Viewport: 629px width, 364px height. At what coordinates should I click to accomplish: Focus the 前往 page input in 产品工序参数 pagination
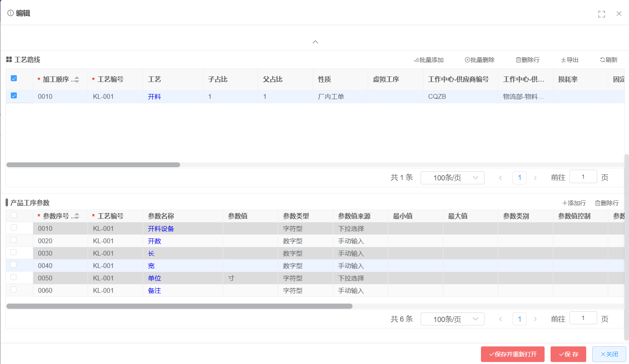pyautogui.click(x=583, y=318)
